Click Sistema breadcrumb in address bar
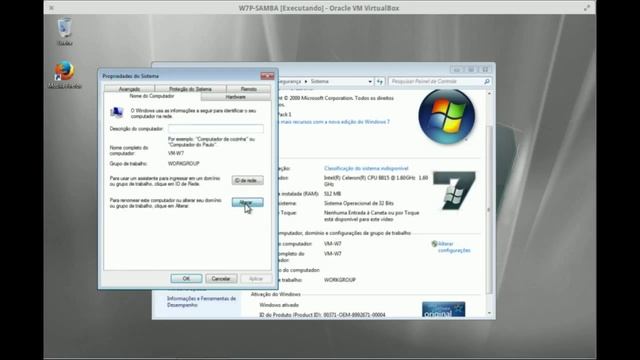This screenshot has width=640, height=360. 320,82
